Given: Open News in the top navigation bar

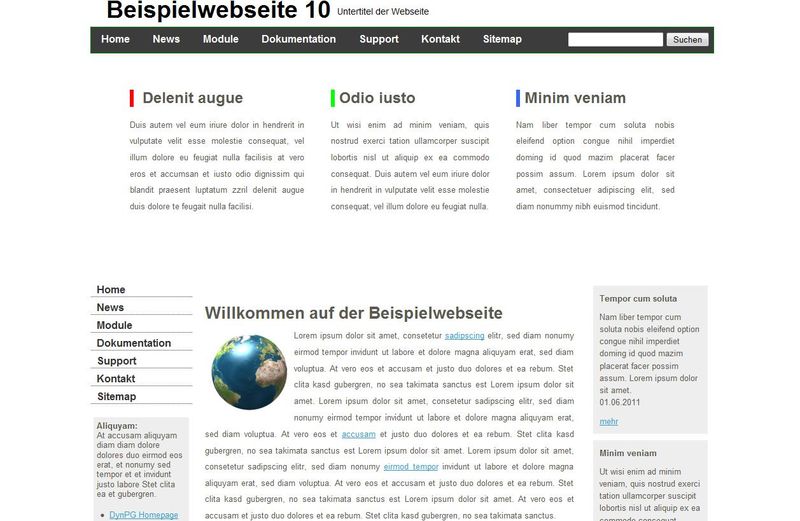Looking at the screenshot, I should 166,39.
